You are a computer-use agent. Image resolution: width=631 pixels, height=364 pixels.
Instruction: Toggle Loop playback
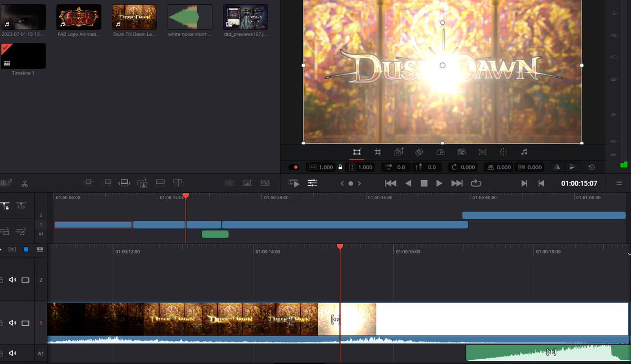[476, 183]
